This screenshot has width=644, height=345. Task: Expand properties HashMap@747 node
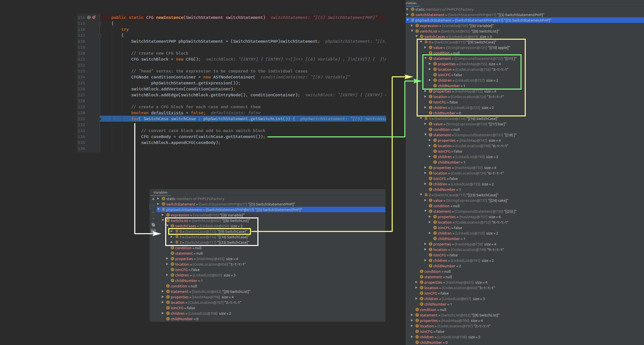(x=430, y=140)
